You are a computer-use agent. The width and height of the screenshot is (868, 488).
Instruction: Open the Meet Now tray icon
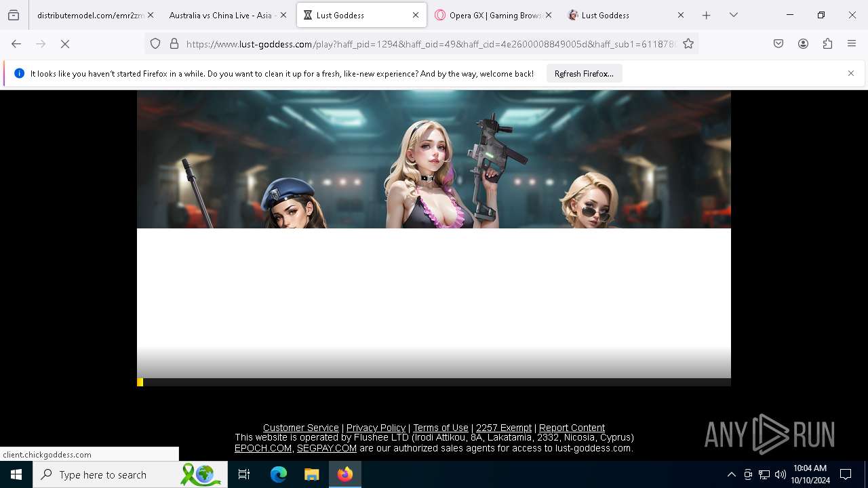[x=748, y=474]
